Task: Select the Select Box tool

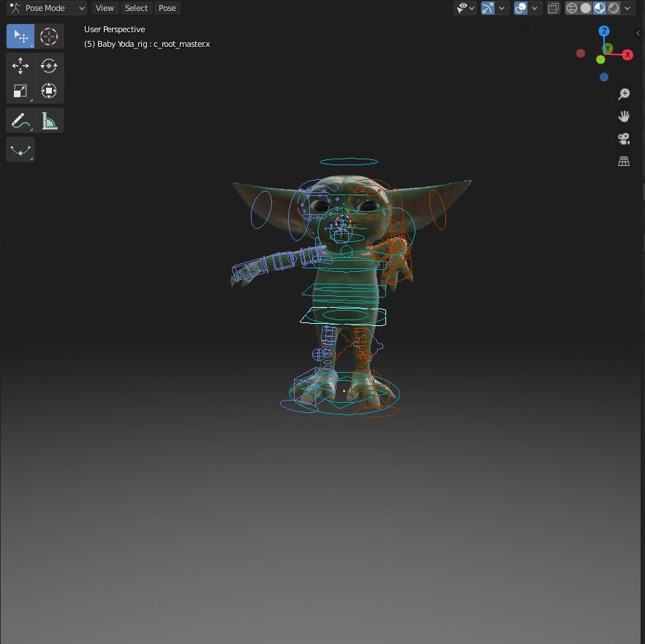Action: tap(20, 37)
